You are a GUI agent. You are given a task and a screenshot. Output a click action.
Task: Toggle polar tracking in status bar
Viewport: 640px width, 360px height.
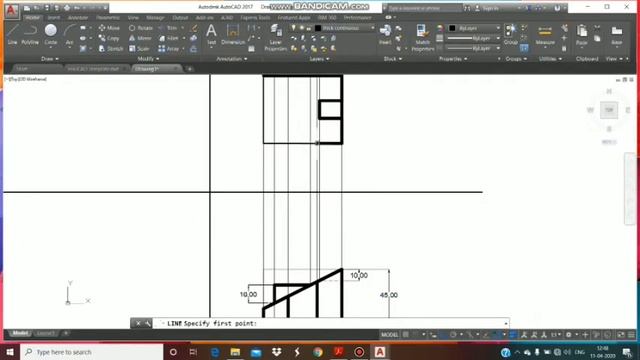coord(453,335)
